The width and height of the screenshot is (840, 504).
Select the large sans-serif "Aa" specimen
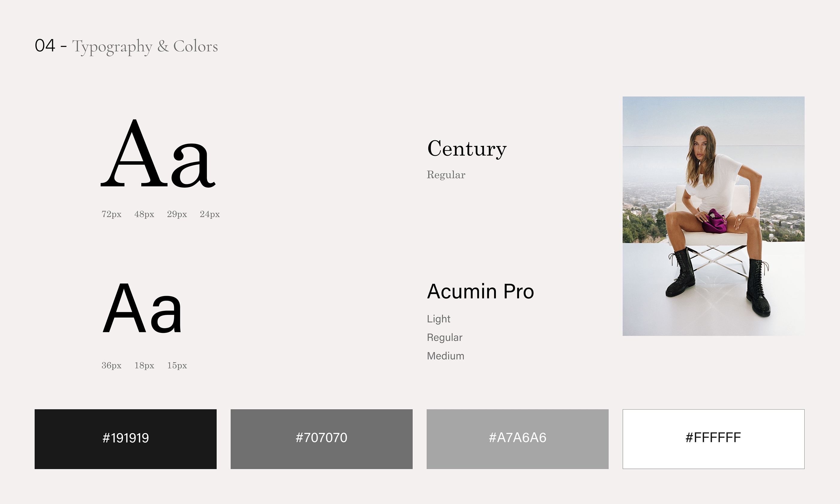tap(142, 308)
